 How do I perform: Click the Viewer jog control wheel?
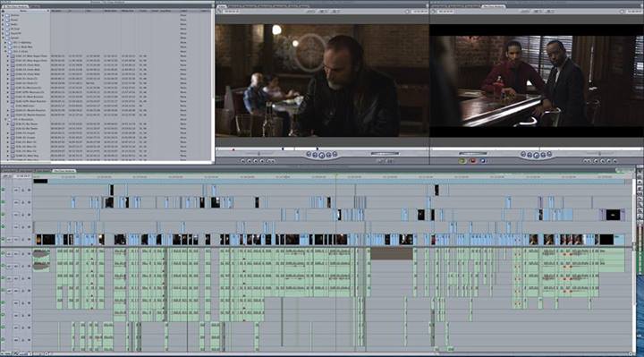(x=385, y=154)
